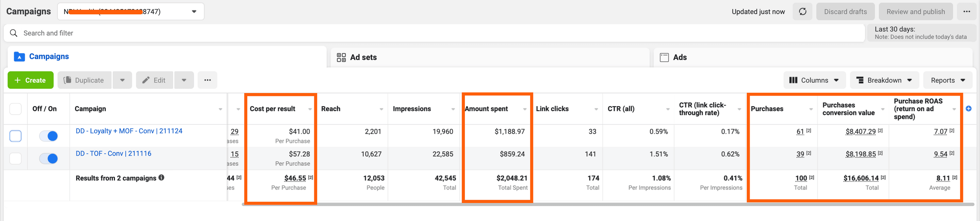980x221 pixels.
Task: Click the Ads tab window icon
Action: tap(664, 57)
